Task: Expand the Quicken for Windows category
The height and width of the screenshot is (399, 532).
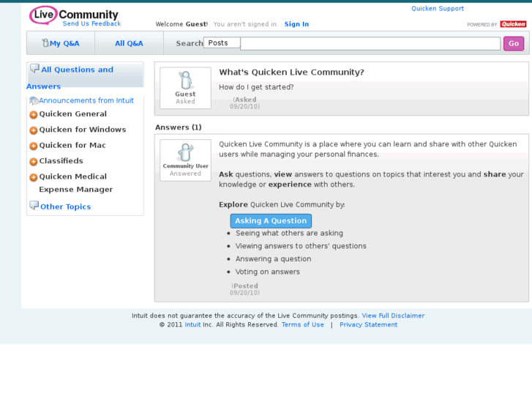Action: 33,130
